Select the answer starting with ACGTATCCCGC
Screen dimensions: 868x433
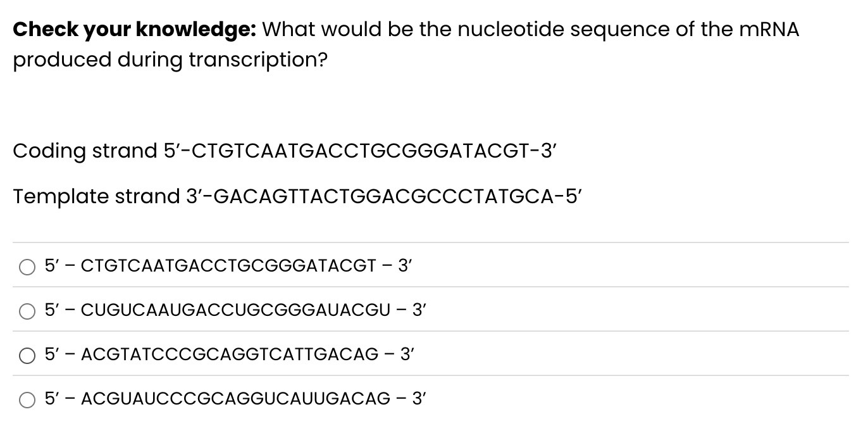click(27, 355)
